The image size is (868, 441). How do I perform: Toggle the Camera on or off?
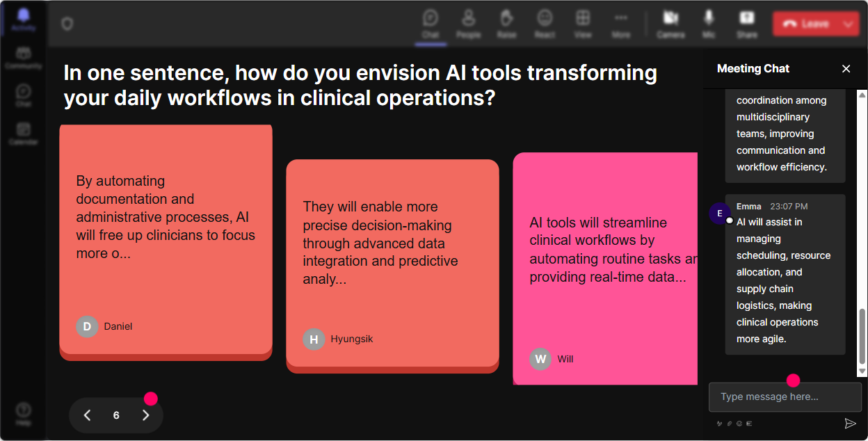point(670,24)
